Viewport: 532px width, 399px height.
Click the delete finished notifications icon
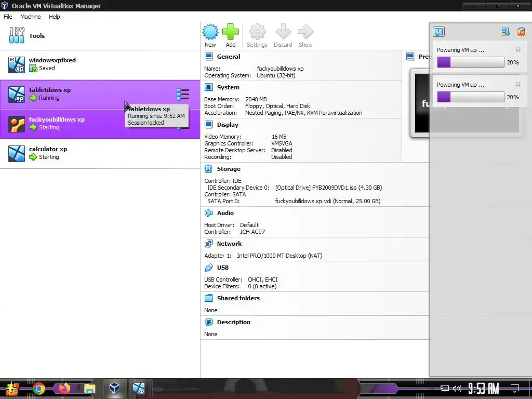521,32
